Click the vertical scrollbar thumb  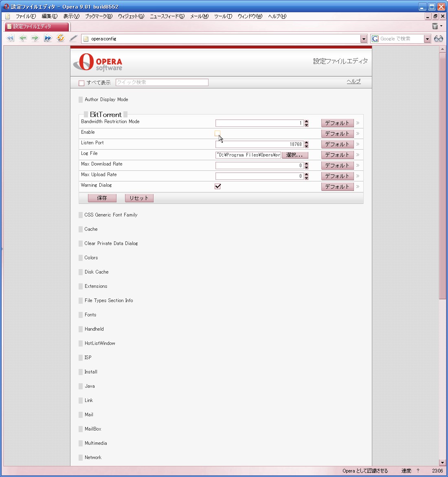pos(443,176)
